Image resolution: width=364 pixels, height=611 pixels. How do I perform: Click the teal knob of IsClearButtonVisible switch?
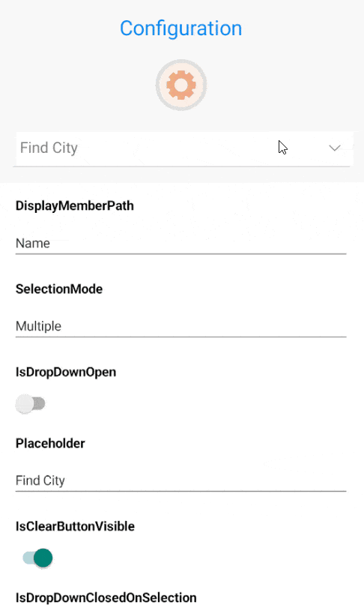click(43, 558)
